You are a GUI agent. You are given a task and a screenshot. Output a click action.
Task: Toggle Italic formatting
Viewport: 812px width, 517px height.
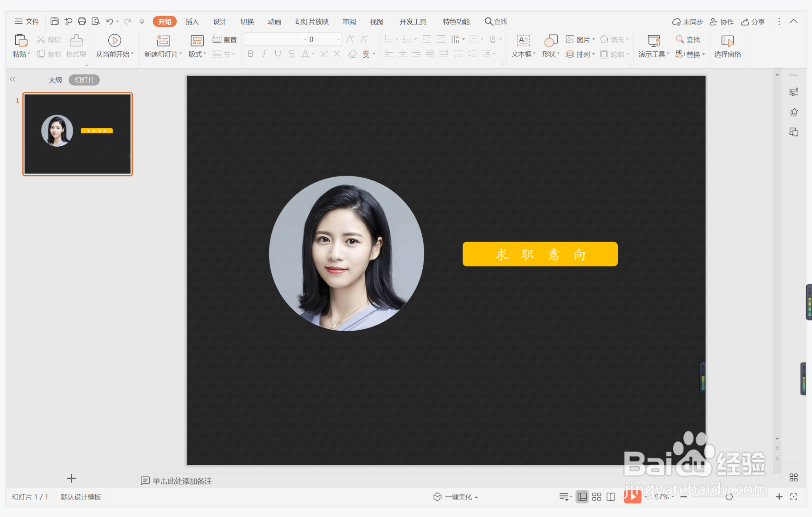[x=264, y=54]
